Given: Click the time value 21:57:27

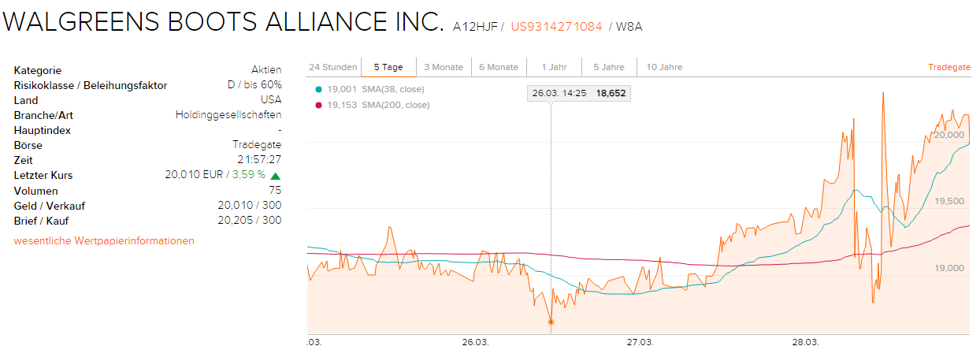Looking at the screenshot, I should pyautogui.click(x=259, y=160).
